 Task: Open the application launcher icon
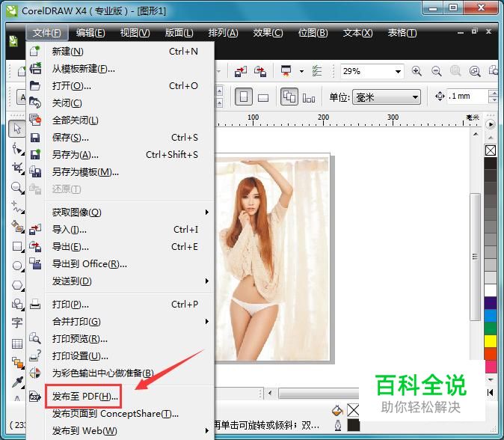(286, 71)
